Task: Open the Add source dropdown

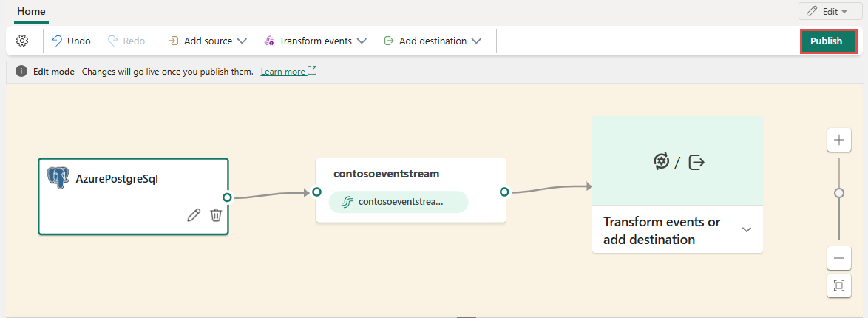Action: tap(207, 41)
